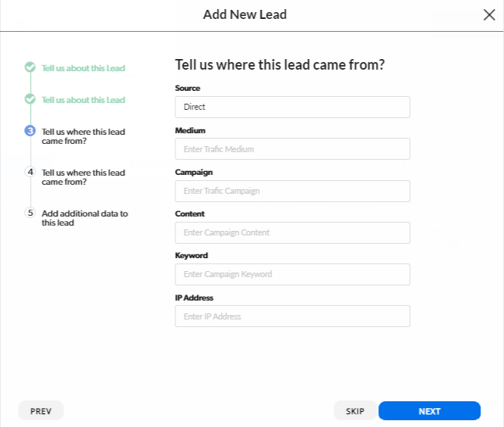The width and height of the screenshot is (504, 427).
Task: Jump to step 4 label in the wizard sidebar
Action: coord(83,177)
